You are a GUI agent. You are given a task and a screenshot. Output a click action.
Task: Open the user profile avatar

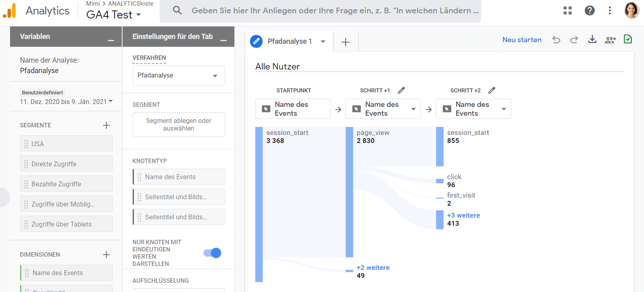(x=632, y=10)
